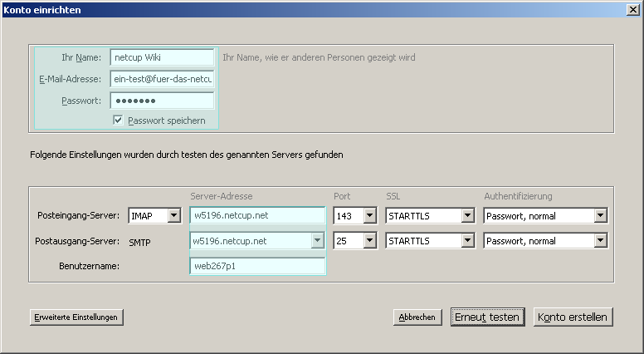Select the Posteingang server address field

tap(257, 216)
